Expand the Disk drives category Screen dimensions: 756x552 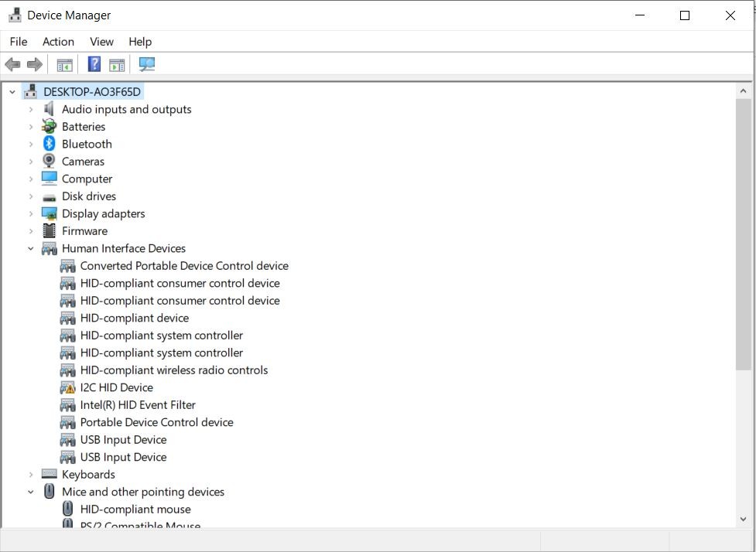31,196
